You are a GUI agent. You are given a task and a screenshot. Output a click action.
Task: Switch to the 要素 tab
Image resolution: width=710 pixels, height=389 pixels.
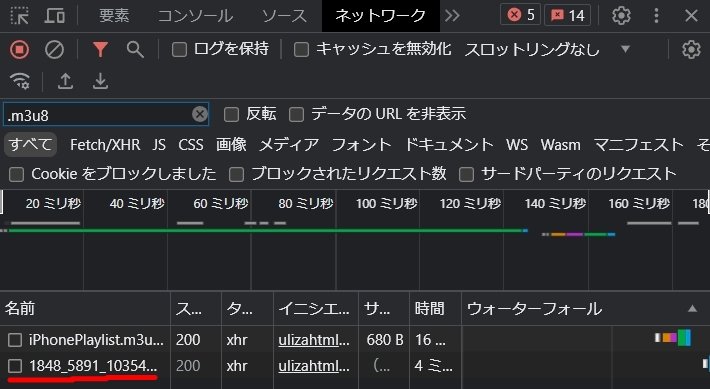(114, 16)
